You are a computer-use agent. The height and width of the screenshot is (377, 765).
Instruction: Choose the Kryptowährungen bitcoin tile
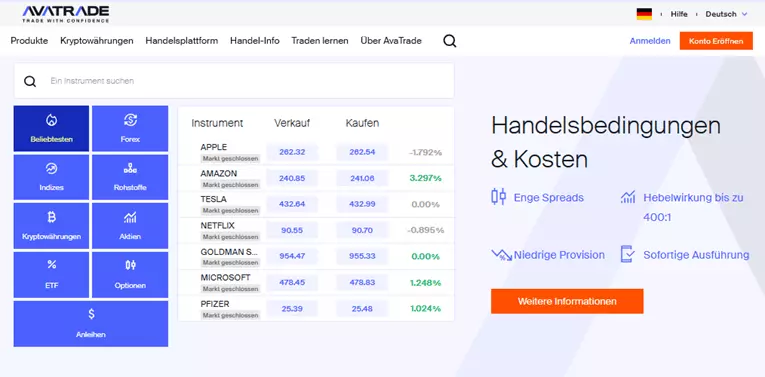(51, 226)
